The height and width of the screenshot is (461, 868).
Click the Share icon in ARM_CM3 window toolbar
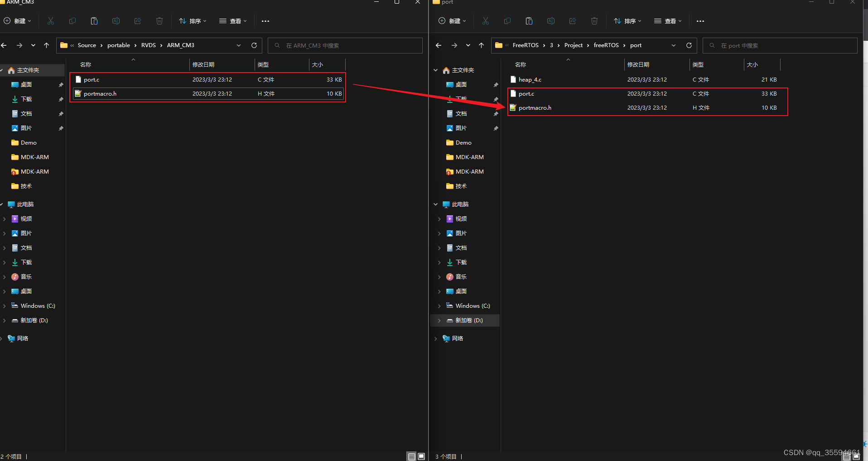(x=138, y=21)
